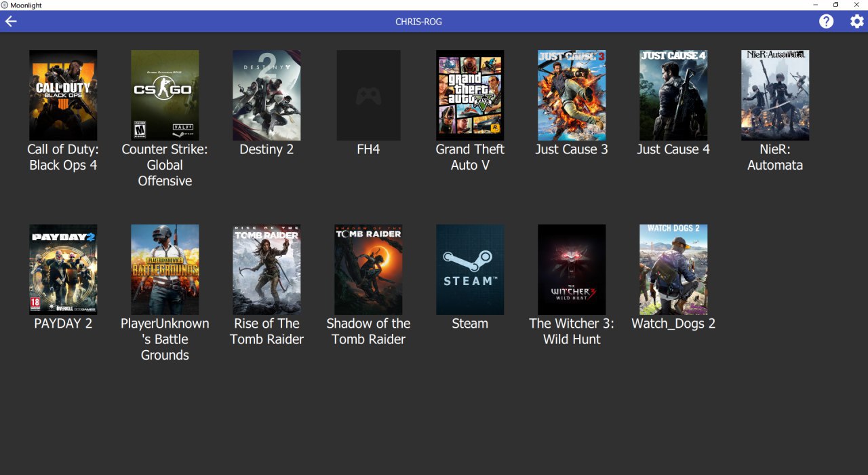This screenshot has height=475, width=868.
Task: Go back using the arrow icon
Action: point(11,21)
